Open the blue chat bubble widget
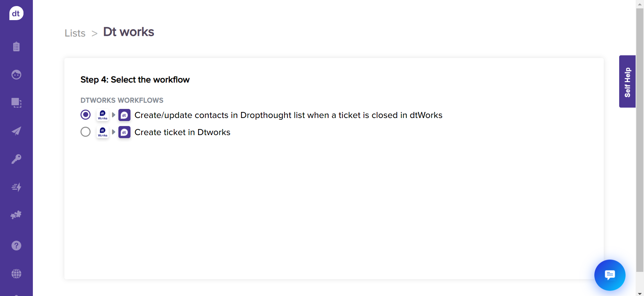644x296 pixels. point(609,275)
